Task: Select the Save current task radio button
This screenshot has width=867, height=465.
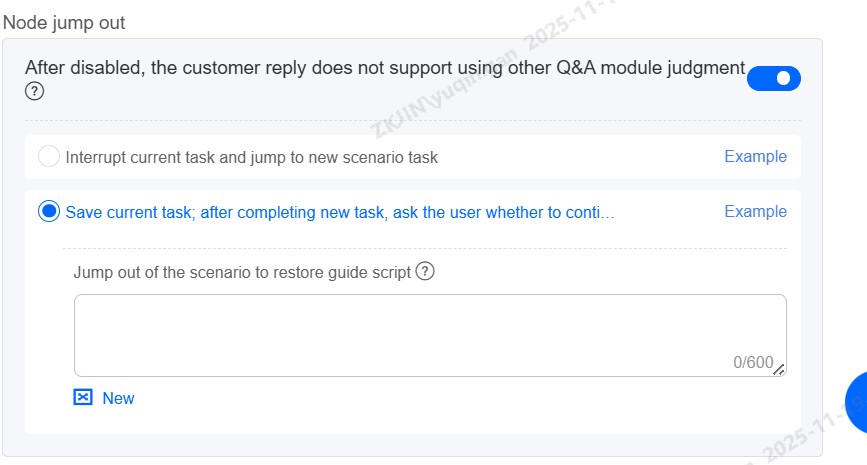Action: (x=48, y=212)
